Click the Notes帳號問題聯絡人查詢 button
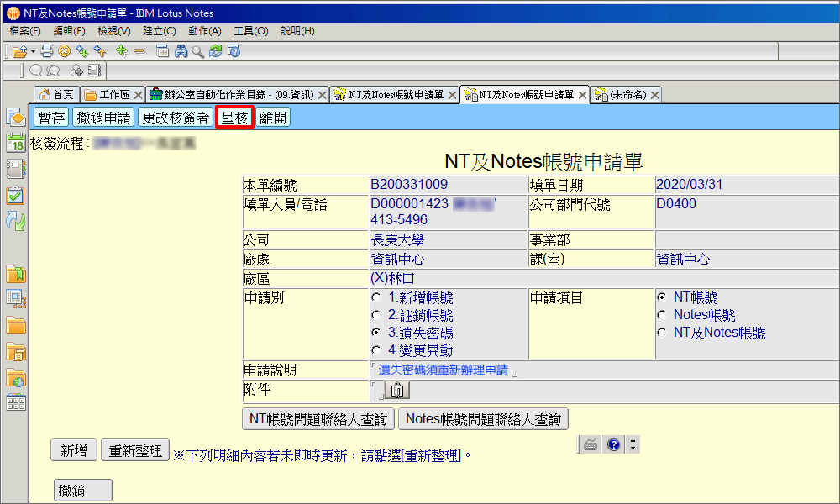840x504 pixels. [483, 419]
